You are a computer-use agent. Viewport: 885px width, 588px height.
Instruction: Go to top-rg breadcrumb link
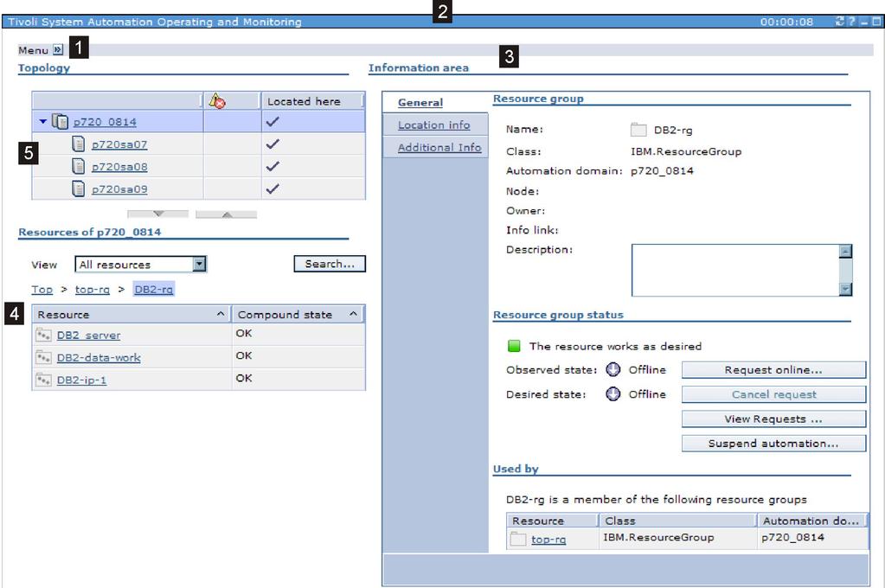coord(92,289)
